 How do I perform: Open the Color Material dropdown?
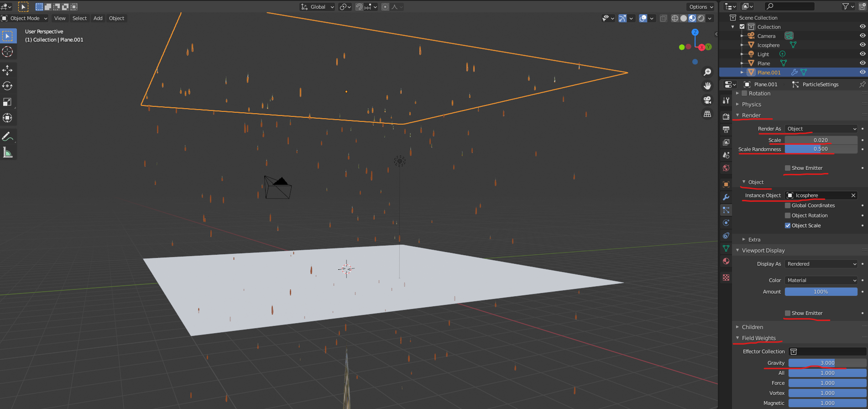[821, 280]
